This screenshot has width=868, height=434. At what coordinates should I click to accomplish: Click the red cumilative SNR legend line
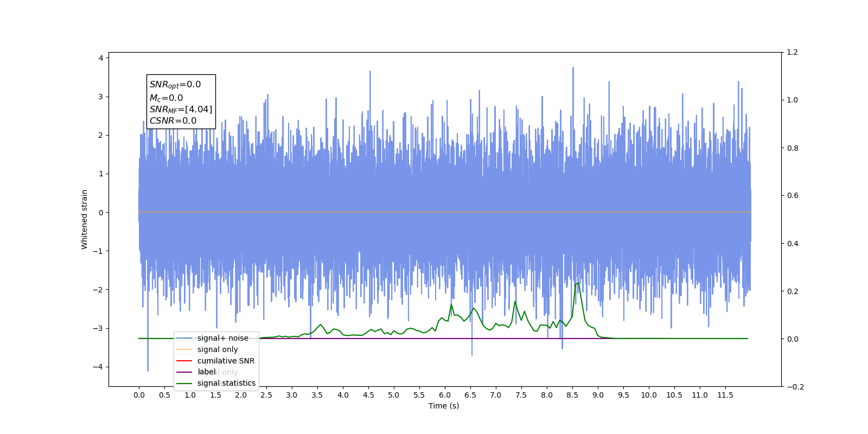184,361
